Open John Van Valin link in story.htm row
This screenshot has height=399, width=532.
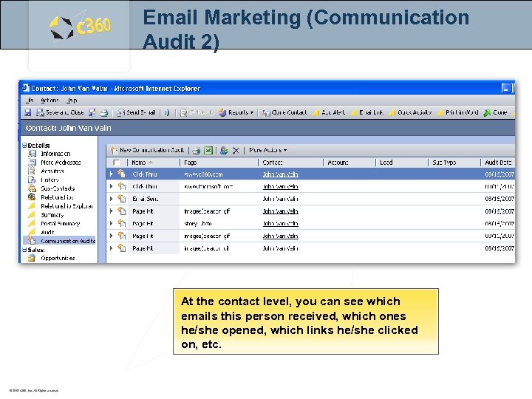[x=280, y=224]
